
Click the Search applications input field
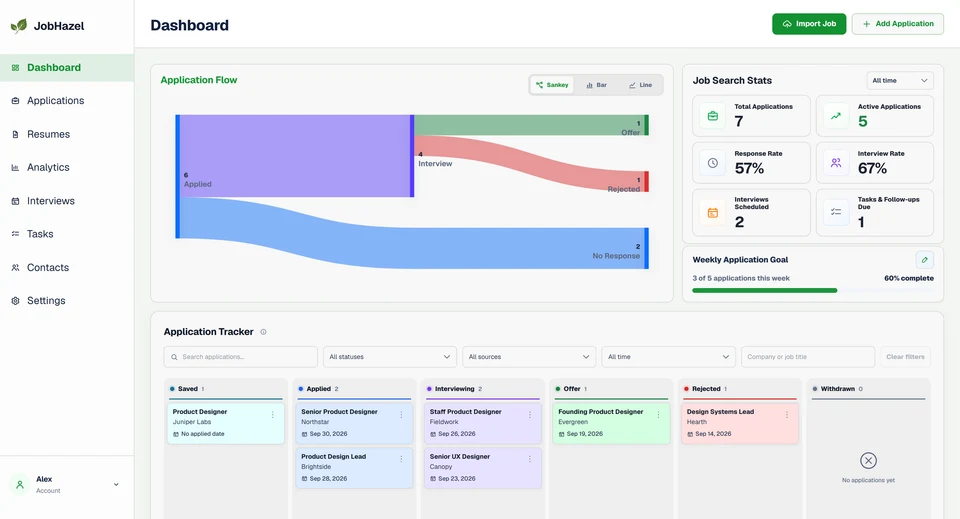[241, 357]
